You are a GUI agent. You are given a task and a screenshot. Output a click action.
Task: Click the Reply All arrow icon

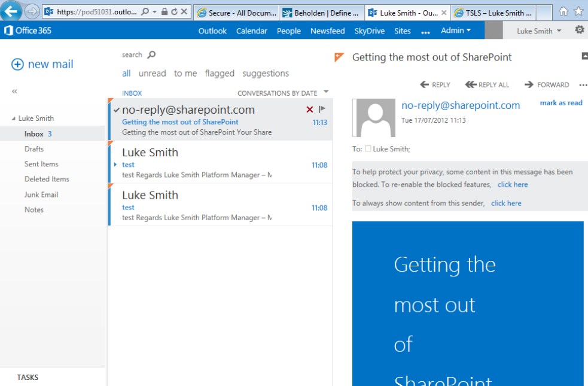470,85
